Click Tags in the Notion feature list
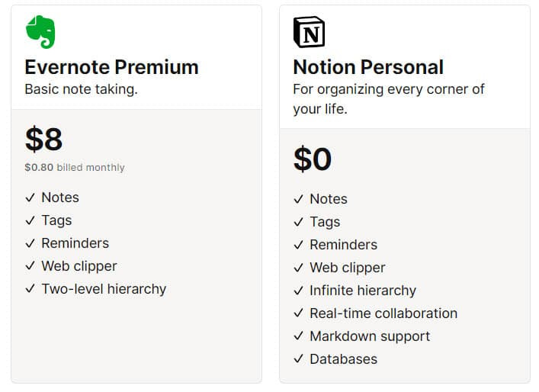539x392 pixels. [325, 222]
